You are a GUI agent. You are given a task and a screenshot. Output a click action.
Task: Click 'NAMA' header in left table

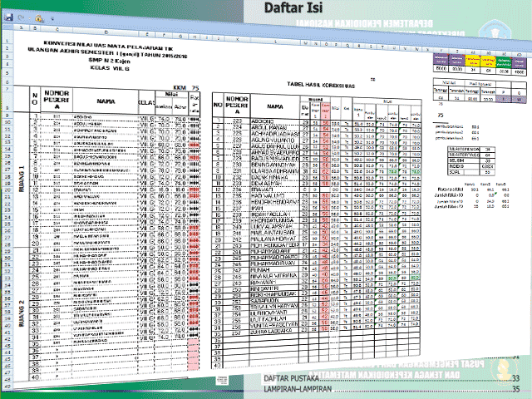[106, 101]
